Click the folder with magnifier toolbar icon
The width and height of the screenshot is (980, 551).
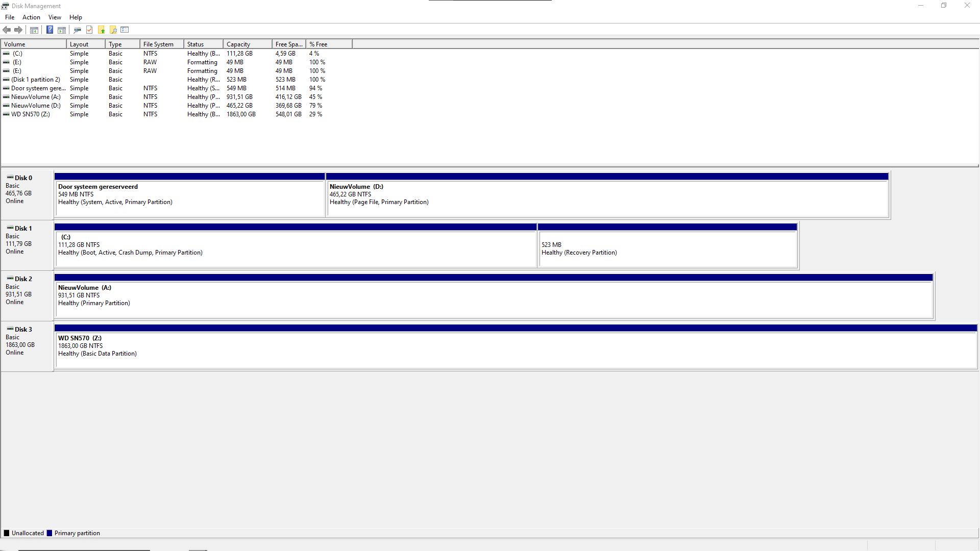pos(113,30)
